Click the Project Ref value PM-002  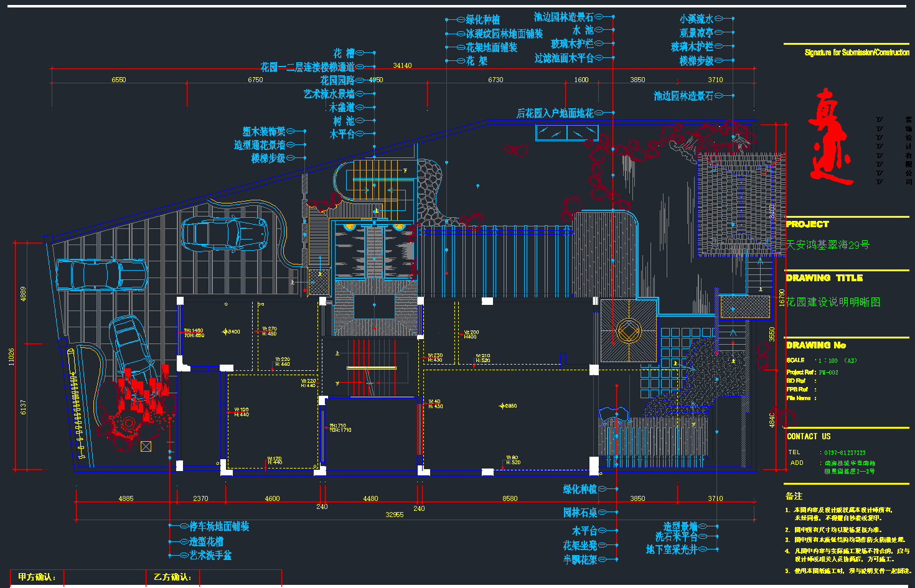tap(828, 373)
